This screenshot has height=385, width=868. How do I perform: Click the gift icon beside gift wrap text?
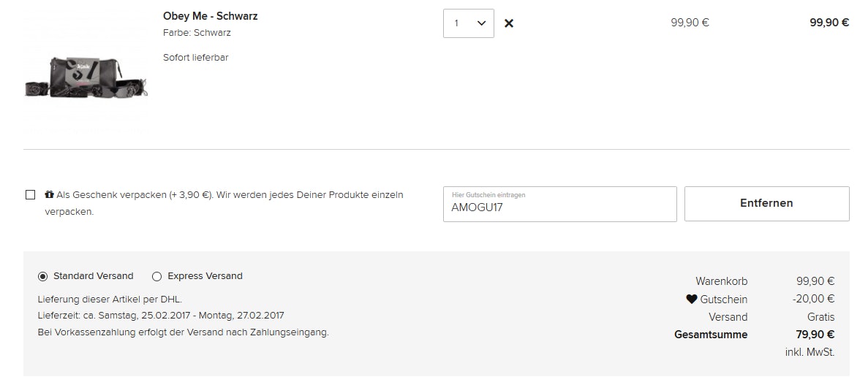point(49,195)
